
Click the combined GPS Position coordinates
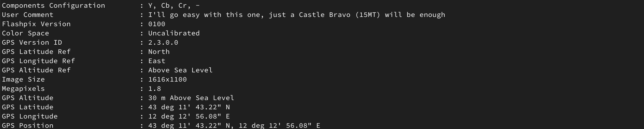click(234, 125)
